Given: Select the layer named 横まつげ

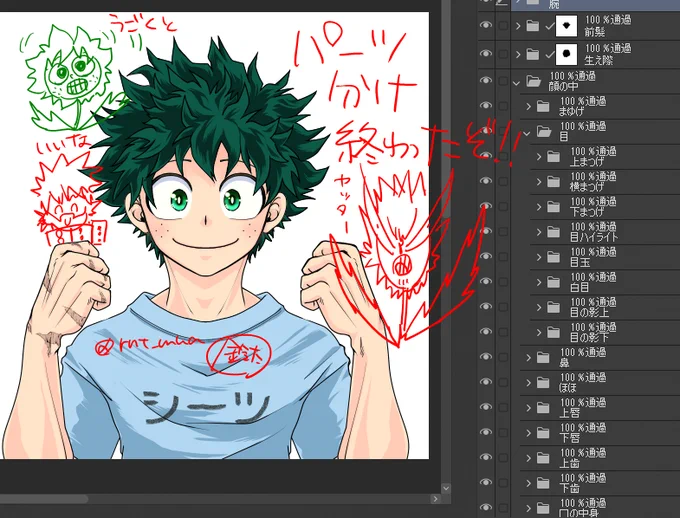Looking at the screenshot, I should click(587, 187).
